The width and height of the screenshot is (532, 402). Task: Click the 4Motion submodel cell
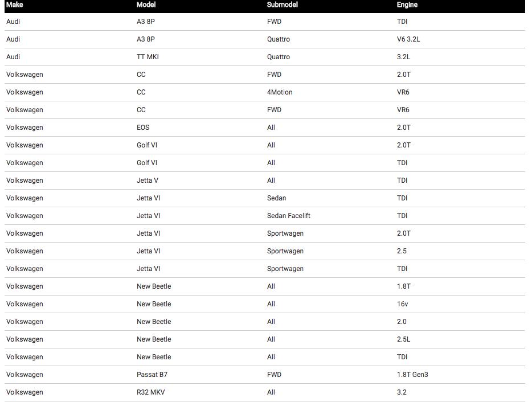tap(279, 92)
